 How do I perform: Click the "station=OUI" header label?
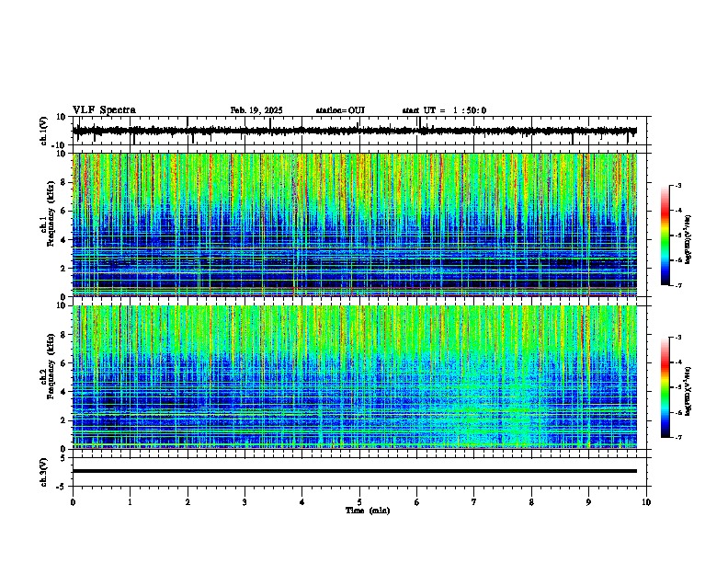[340, 110]
